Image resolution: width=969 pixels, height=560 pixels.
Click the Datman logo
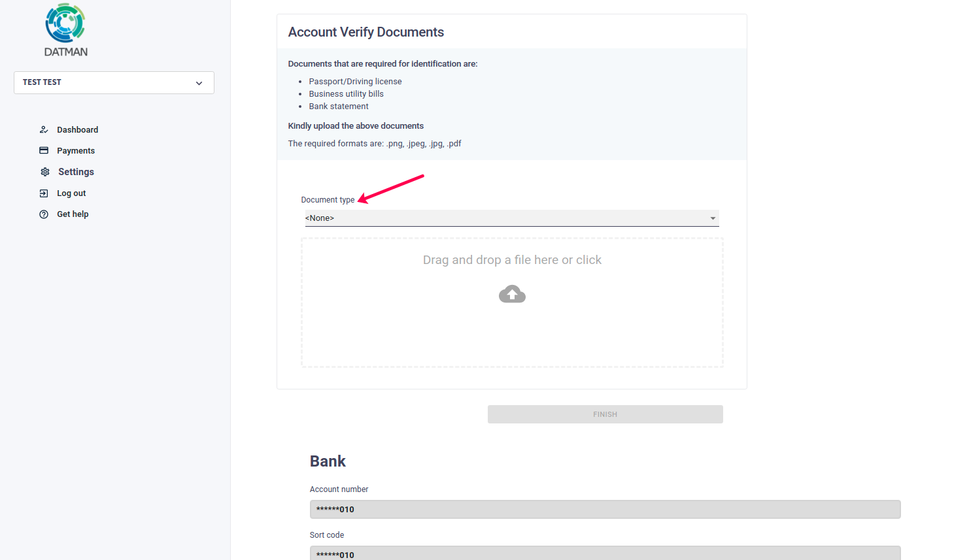[x=65, y=30]
